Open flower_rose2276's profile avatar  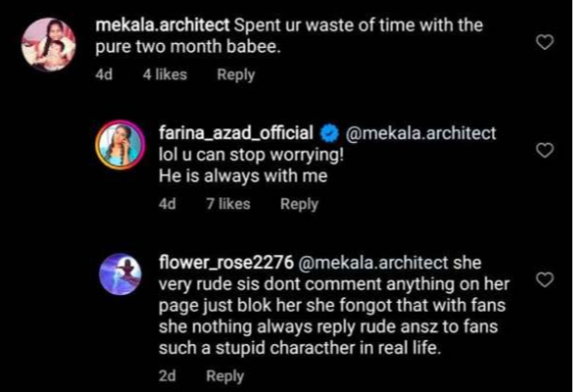pos(122,269)
